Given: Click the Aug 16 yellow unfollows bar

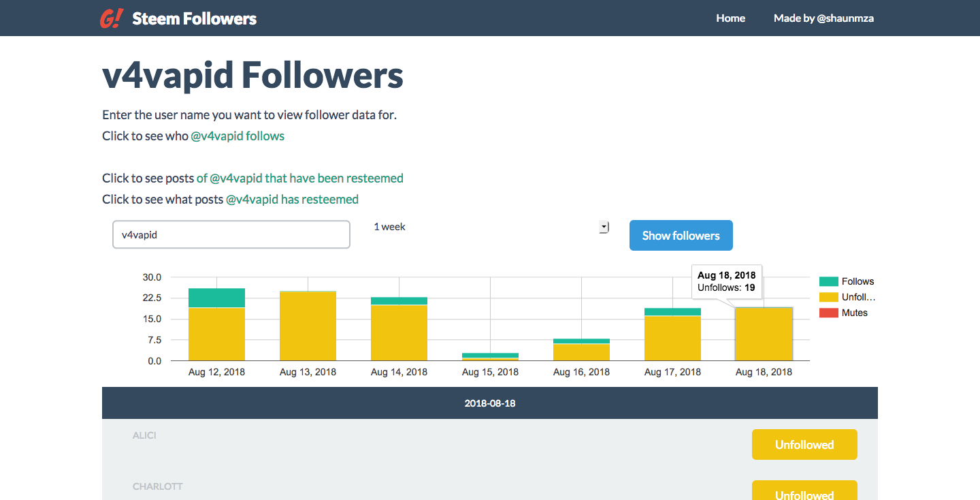Looking at the screenshot, I should click(x=581, y=352).
